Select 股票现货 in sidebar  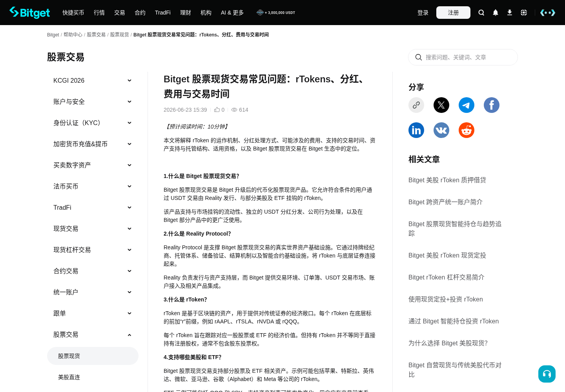coord(93,356)
